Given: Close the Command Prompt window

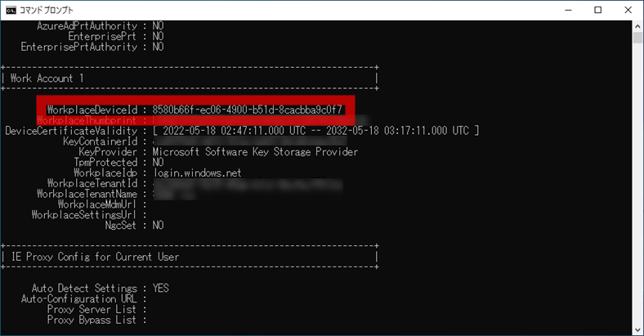Looking at the screenshot, I should point(627,10).
